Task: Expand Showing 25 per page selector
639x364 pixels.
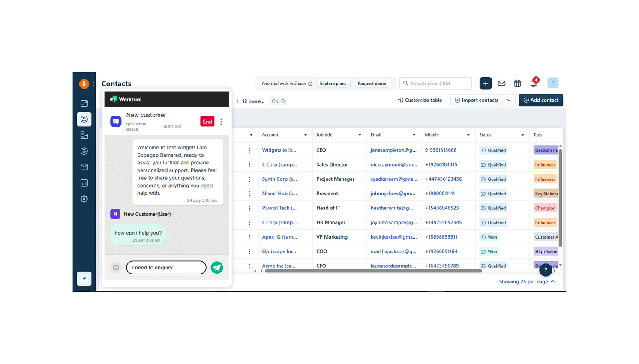Action: pos(527,281)
